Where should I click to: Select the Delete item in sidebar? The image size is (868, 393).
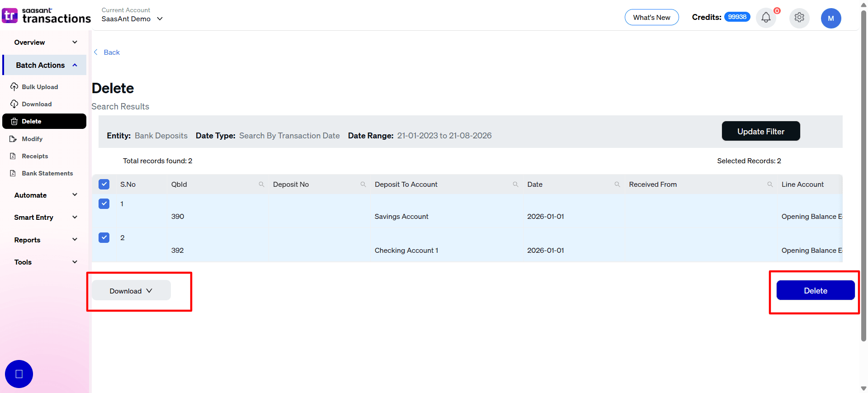(x=44, y=121)
